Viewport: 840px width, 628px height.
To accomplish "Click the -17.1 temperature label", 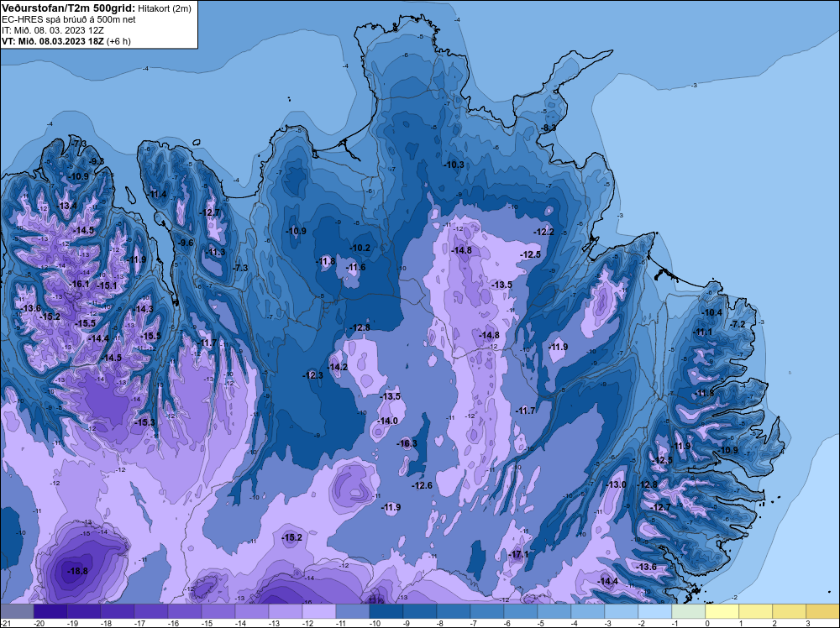I will click(519, 554).
